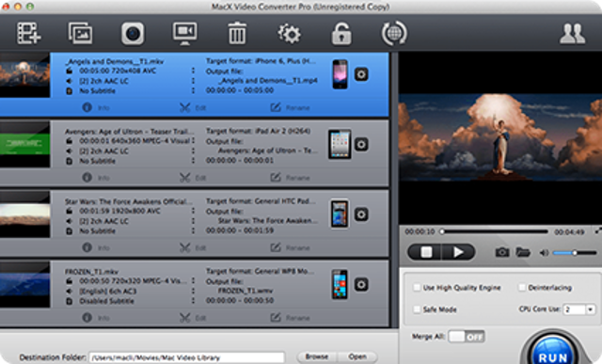
Task: Click Info on Star Wars row
Action: 96,247
